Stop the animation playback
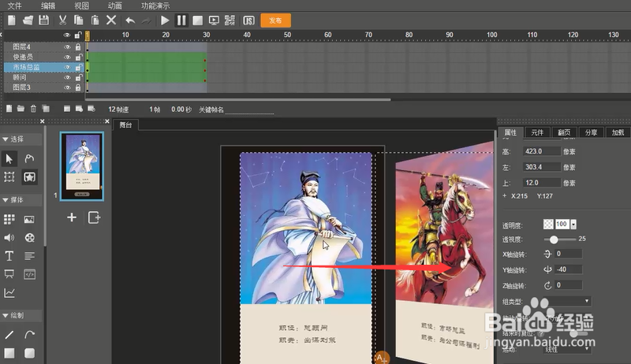631x364 pixels. 198,20
